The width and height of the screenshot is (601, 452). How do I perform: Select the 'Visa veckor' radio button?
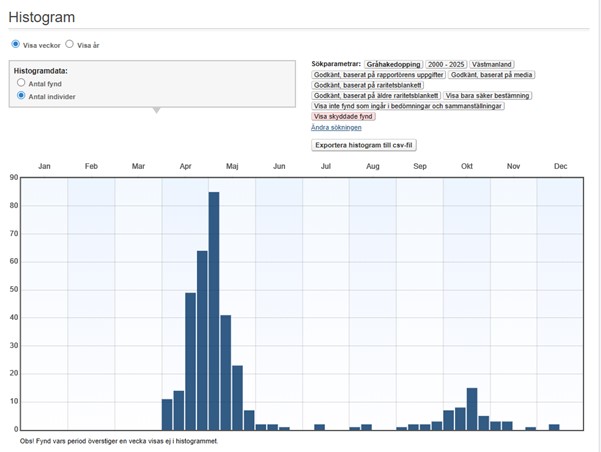click(x=16, y=45)
